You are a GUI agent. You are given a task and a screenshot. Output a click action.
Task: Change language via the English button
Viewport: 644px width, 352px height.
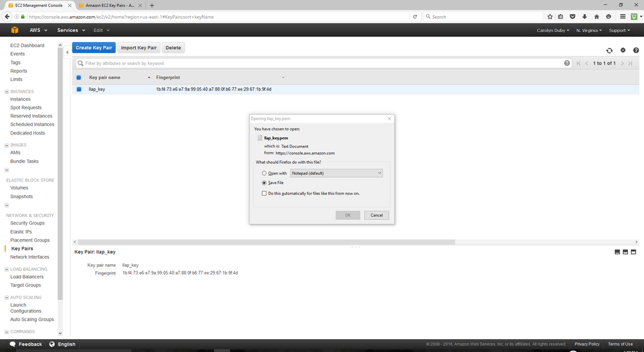62,344
